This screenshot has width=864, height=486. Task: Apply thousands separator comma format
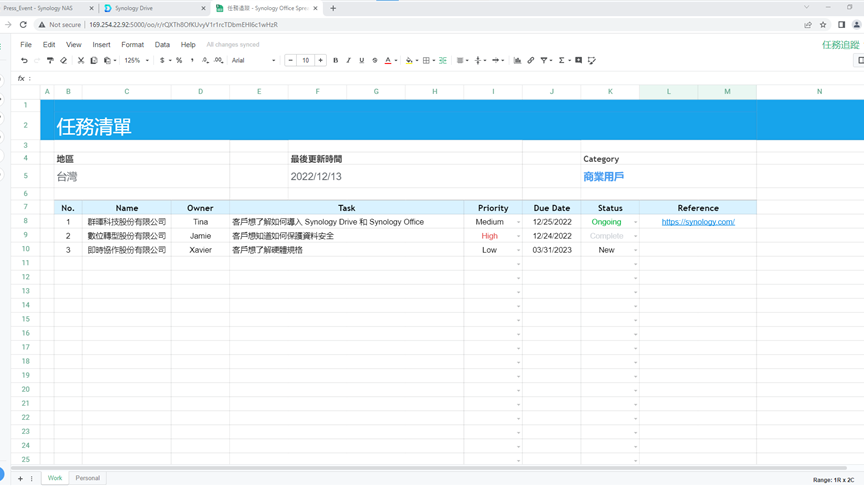pyautogui.click(x=192, y=61)
